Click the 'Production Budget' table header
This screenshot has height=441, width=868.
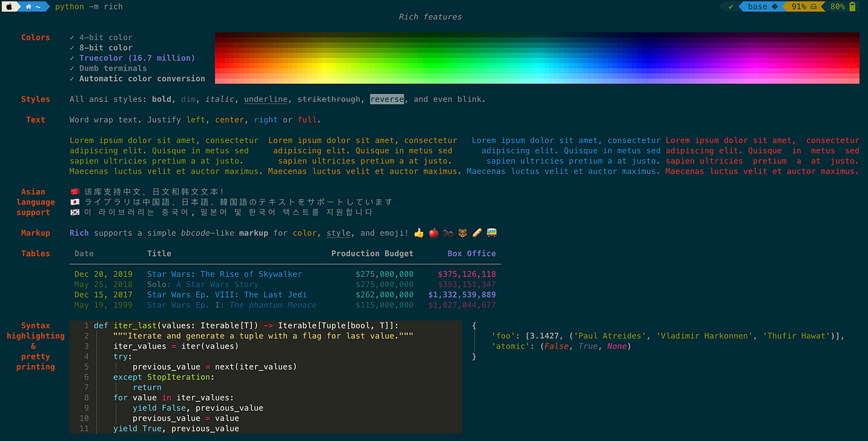373,254
